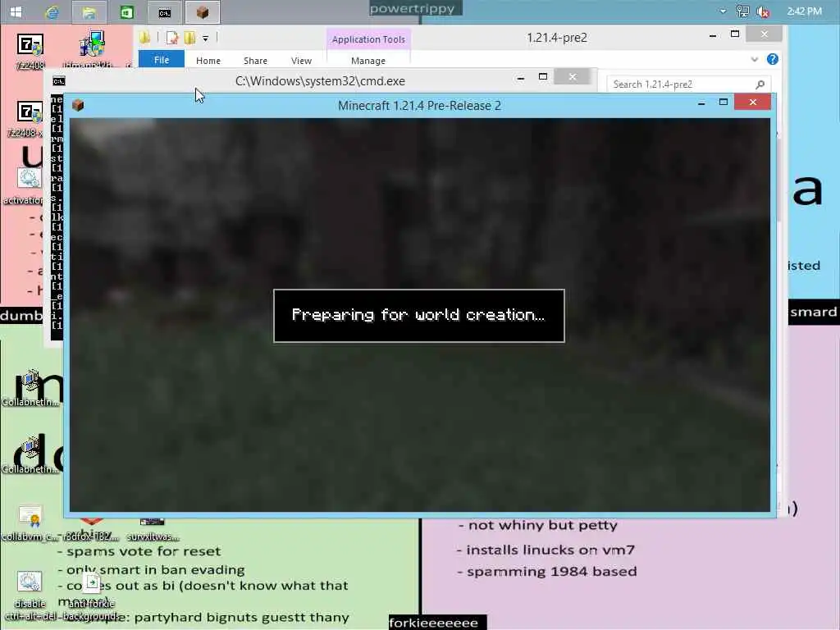Image resolution: width=840 pixels, height=630 pixels.
Task: Click the Preparing for world creation message
Action: tap(418, 315)
